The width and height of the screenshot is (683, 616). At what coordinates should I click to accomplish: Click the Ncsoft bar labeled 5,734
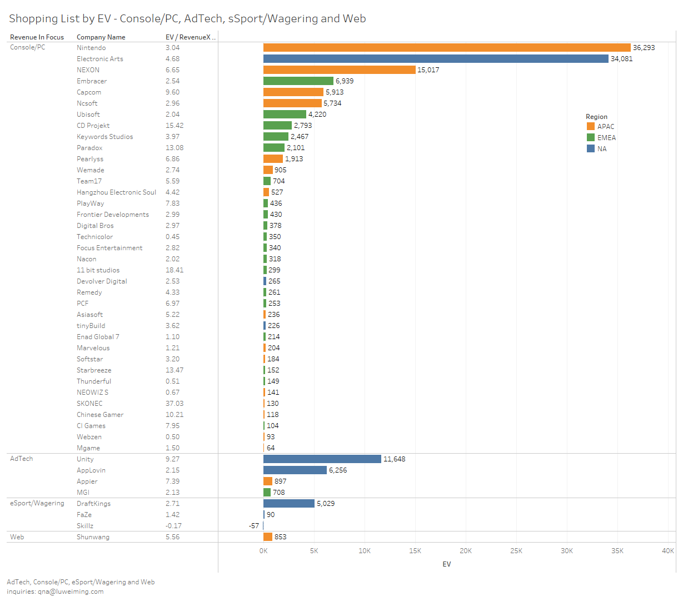292,103
